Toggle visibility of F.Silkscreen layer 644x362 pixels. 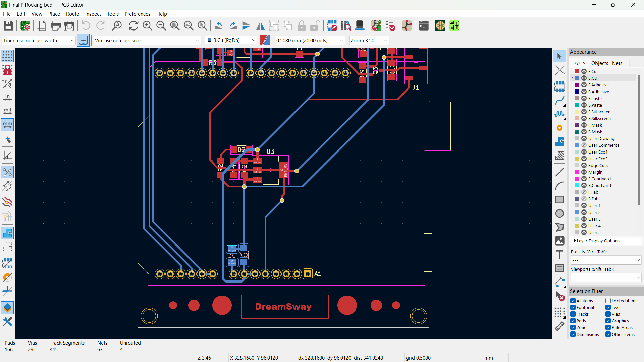[584, 112]
